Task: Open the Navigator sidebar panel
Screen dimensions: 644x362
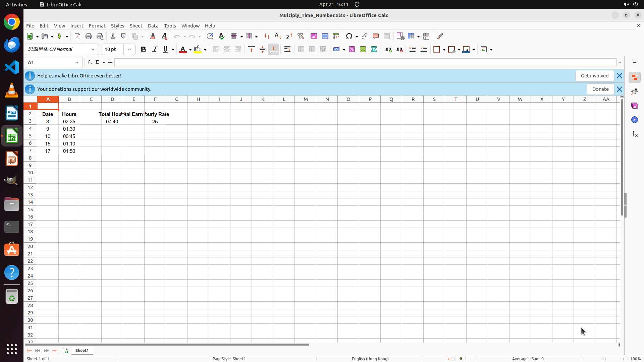Action: [634, 120]
